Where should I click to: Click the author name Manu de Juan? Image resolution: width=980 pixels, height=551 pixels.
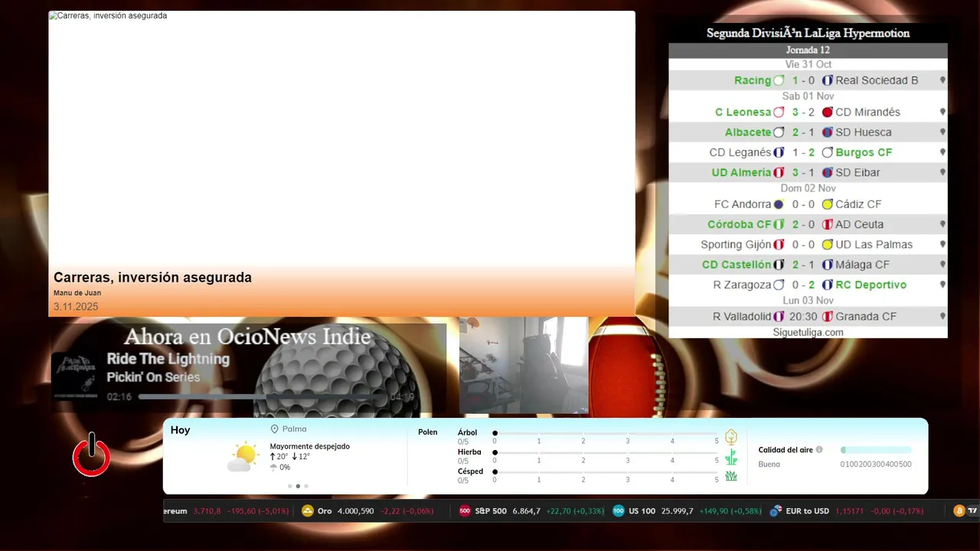77,293
